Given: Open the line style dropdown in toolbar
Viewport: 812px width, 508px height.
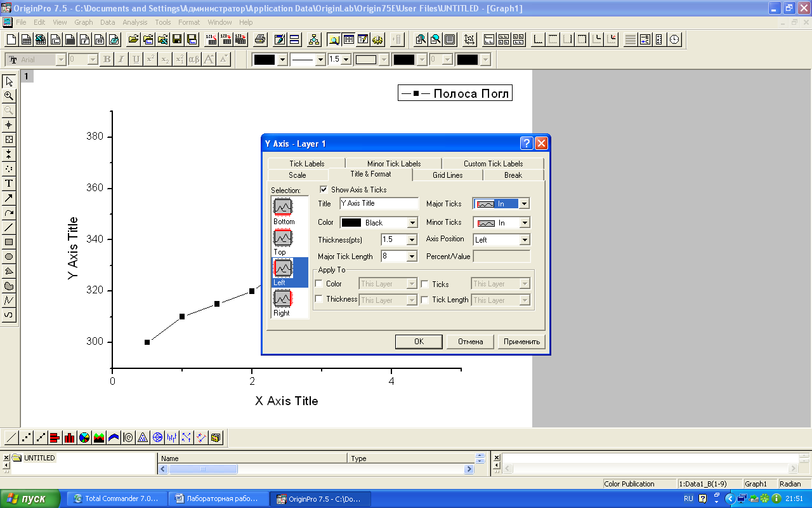Looking at the screenshot, I should click(x=320, y=60).
